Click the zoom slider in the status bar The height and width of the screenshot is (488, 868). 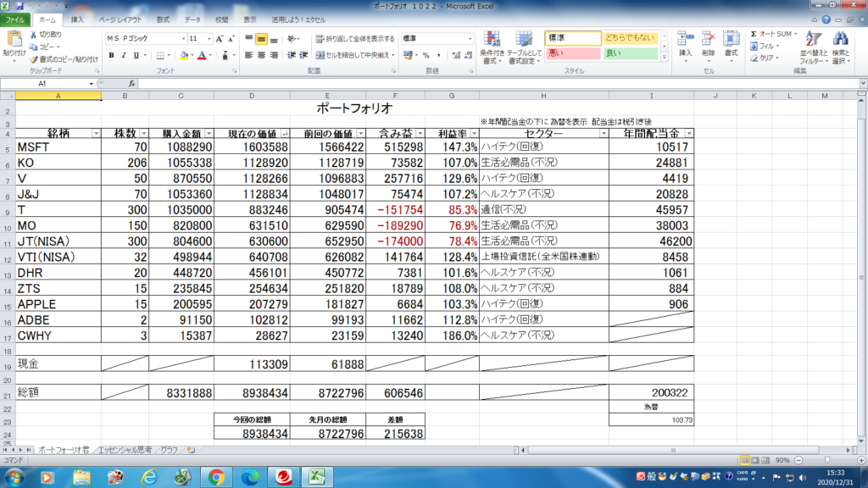pos(827,460)
